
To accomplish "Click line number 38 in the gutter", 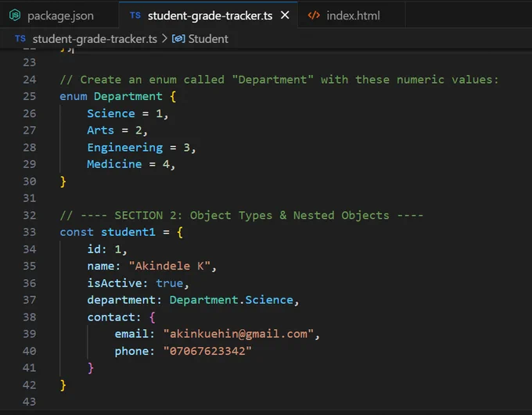I will [x=29, y=317].
